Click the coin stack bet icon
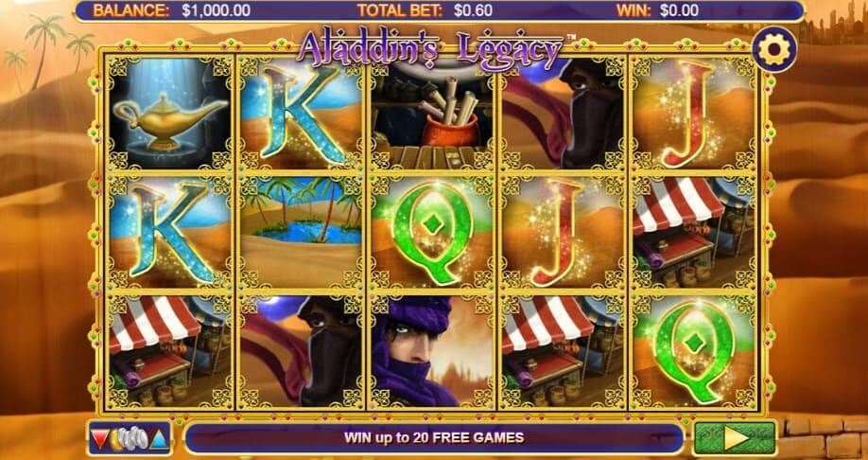Image resolution: width=868 pixels, height=460 pixels. (130, 439)
